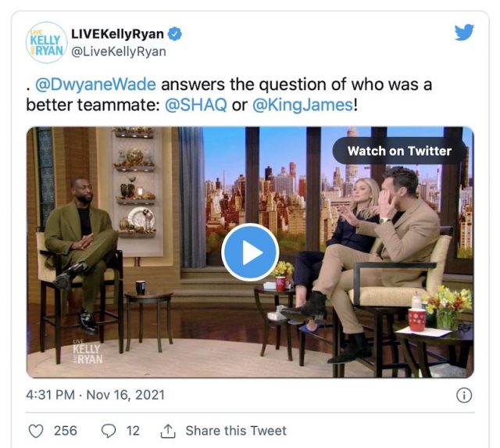This screenshot has width=500, height=448.
Task: Click the LIVEKellyRyan display name
Action: point(117,34)
